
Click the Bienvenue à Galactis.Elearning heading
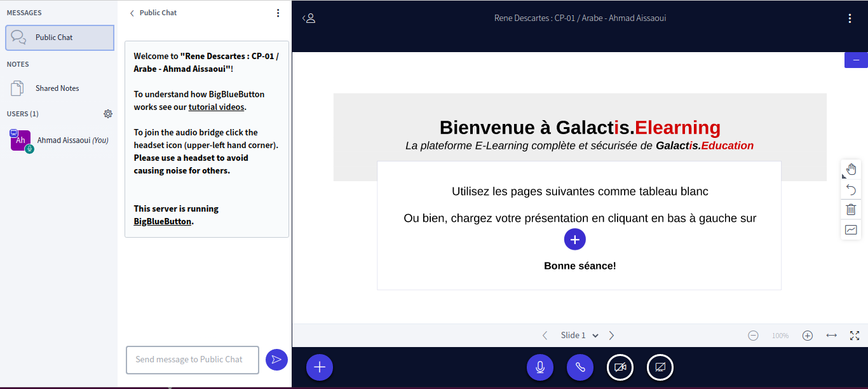pos(580,128)
